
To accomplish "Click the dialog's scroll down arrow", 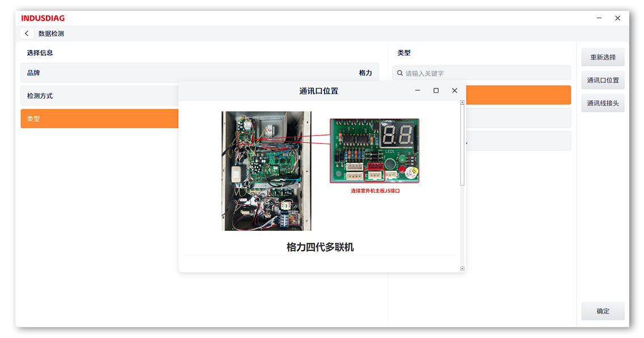I will click(462, 269).
